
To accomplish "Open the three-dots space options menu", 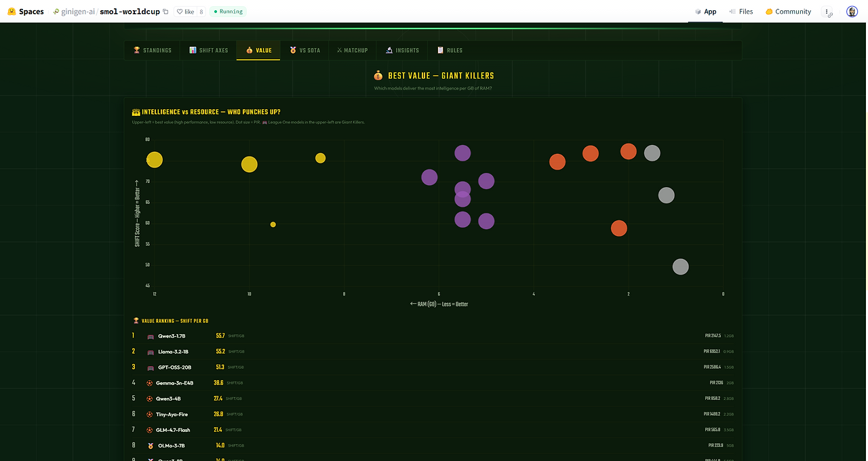I will (x=828, y=12).
